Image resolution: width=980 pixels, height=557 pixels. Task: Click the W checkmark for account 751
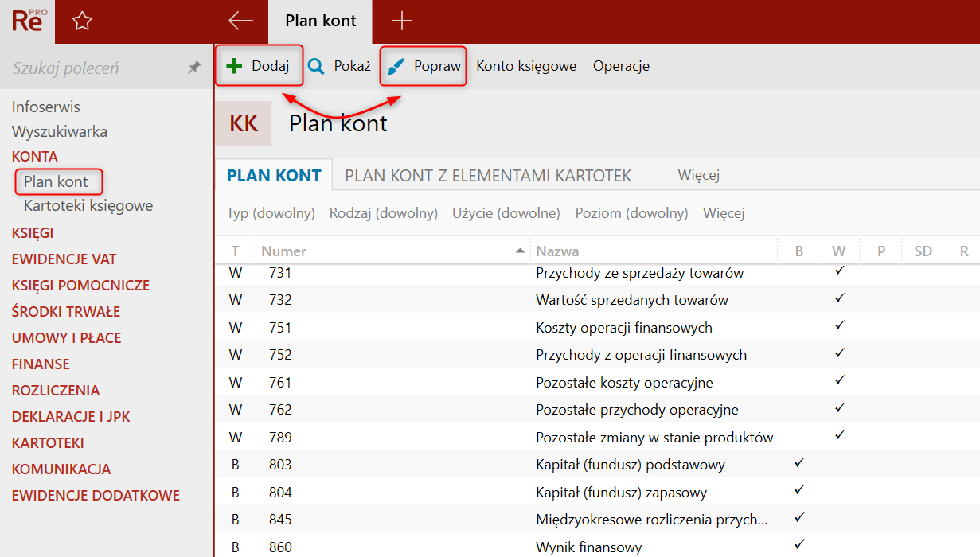coord(839,325)
